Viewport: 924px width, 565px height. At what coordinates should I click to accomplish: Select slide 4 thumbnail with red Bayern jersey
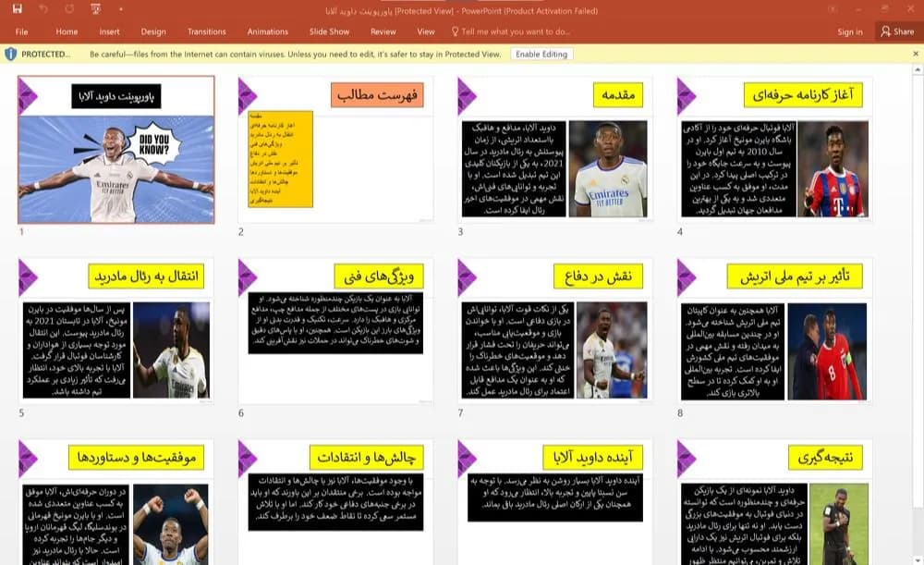pos(775,150)
